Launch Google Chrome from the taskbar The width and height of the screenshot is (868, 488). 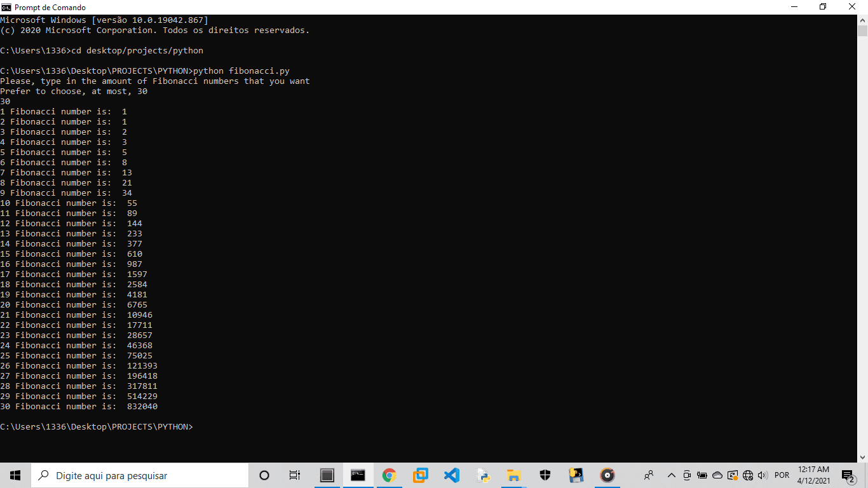[389, 475]
